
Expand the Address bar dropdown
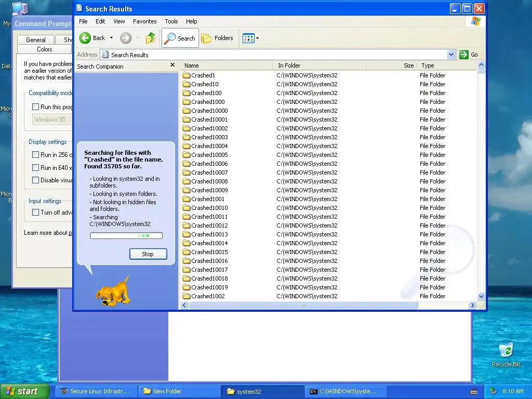[x=451, y=55]
